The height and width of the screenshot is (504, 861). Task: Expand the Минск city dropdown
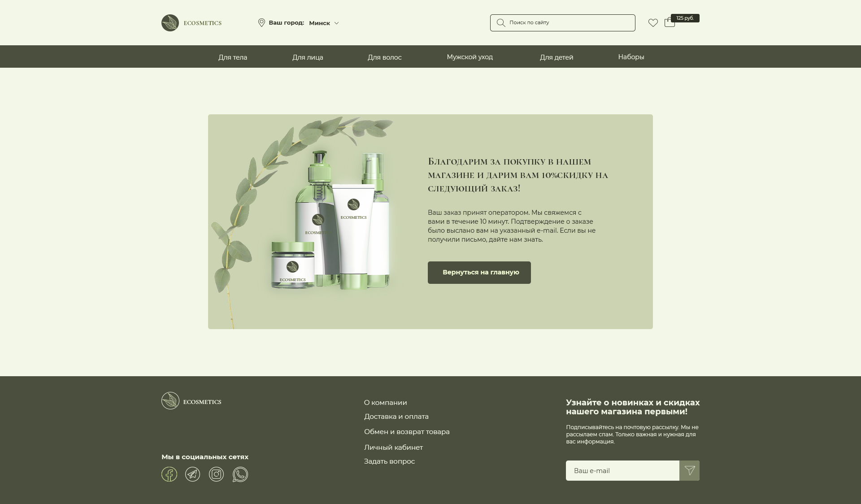point(324,23)
